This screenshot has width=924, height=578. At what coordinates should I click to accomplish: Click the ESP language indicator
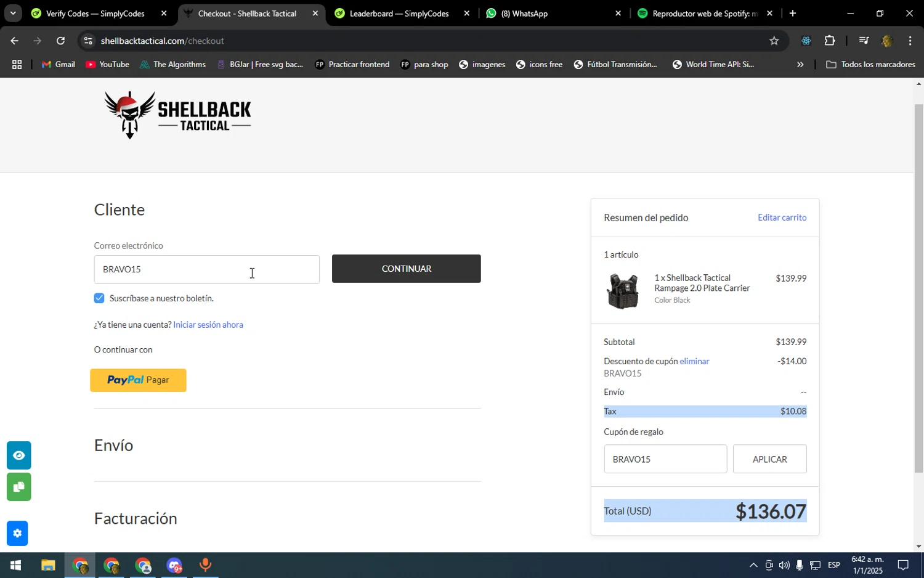click(x=834, y=565)
